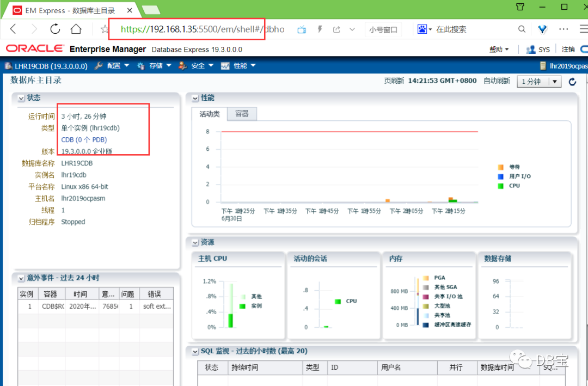
Task: Select the EM Express 数据库主目录 tab
Action: point(70,10)
